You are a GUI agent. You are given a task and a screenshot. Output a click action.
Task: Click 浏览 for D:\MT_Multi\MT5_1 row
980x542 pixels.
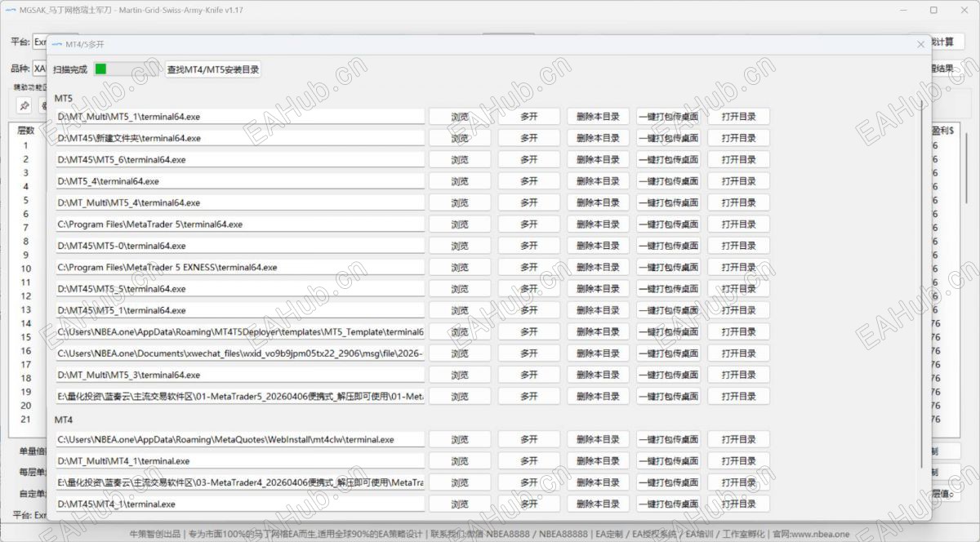[460, 117]
